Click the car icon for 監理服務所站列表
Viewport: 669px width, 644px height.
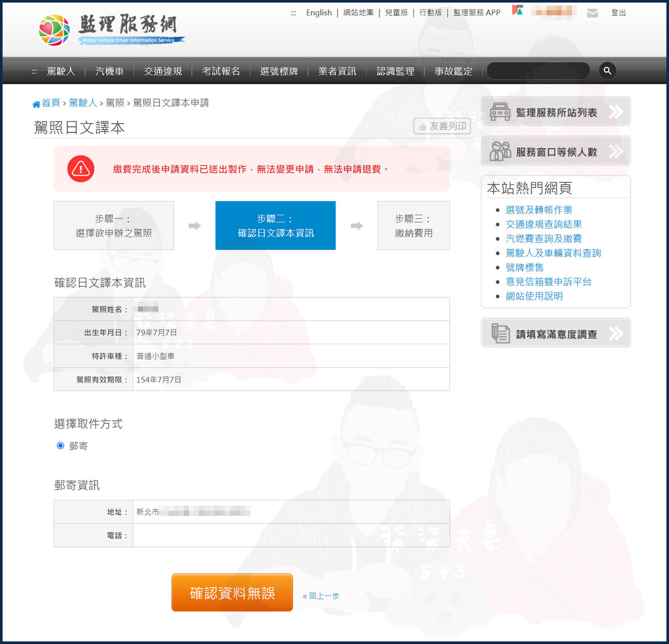pos(500,112)
